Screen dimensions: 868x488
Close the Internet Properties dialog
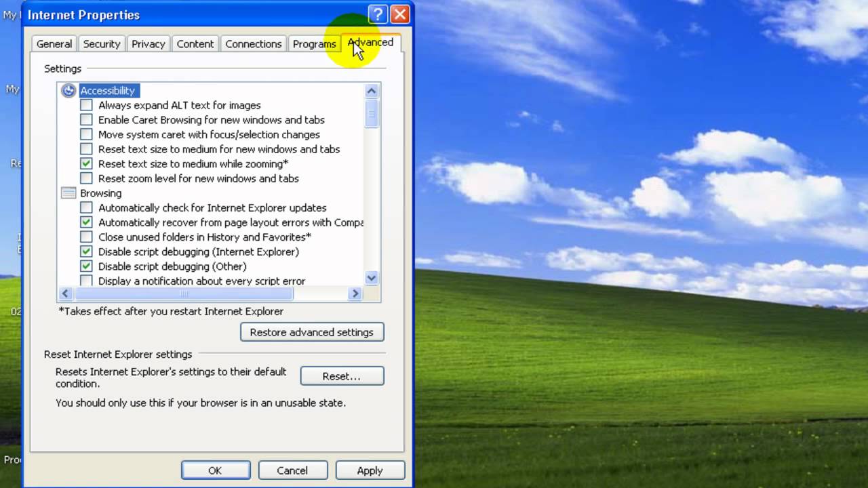point(400,14)
